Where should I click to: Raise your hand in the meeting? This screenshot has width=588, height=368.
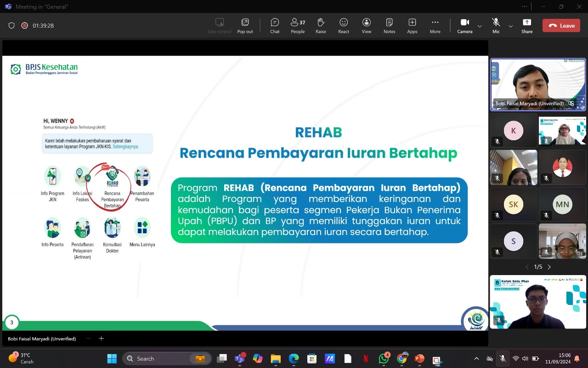(321, 26)
